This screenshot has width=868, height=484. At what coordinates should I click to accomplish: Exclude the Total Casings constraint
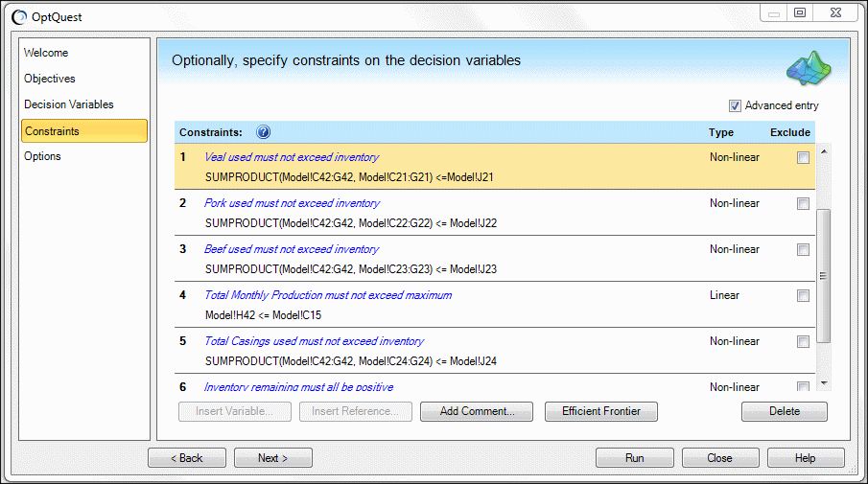(x=803, y=341)
